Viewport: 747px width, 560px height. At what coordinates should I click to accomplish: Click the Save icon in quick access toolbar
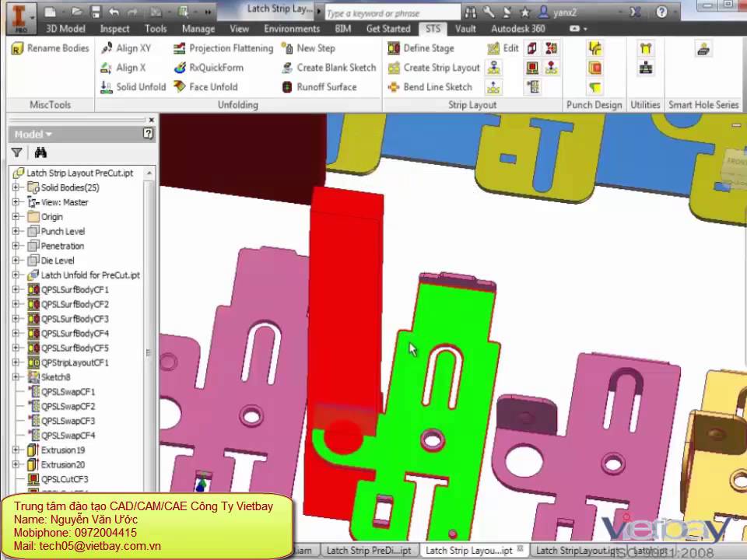pos(96,12)
